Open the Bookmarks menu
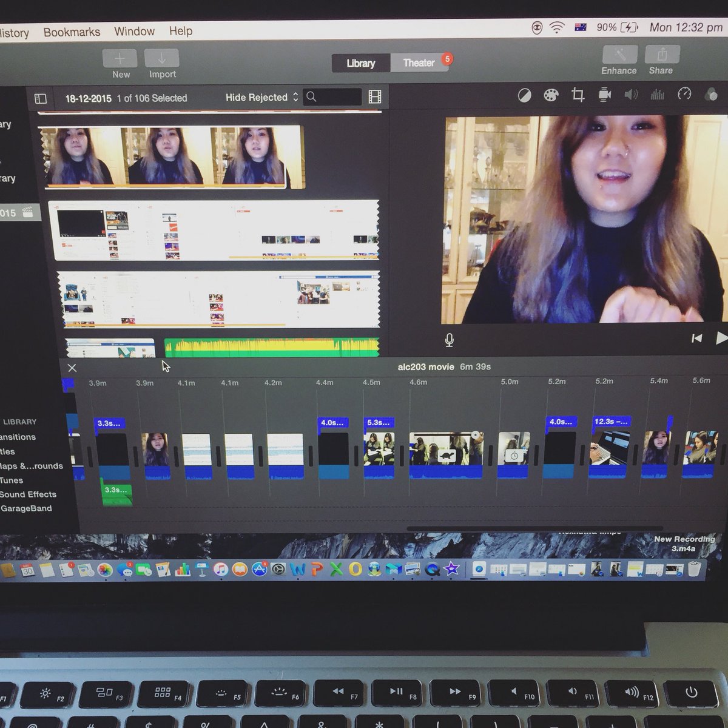The height and width of the screenshot is (728, 728). click(72, 32)
